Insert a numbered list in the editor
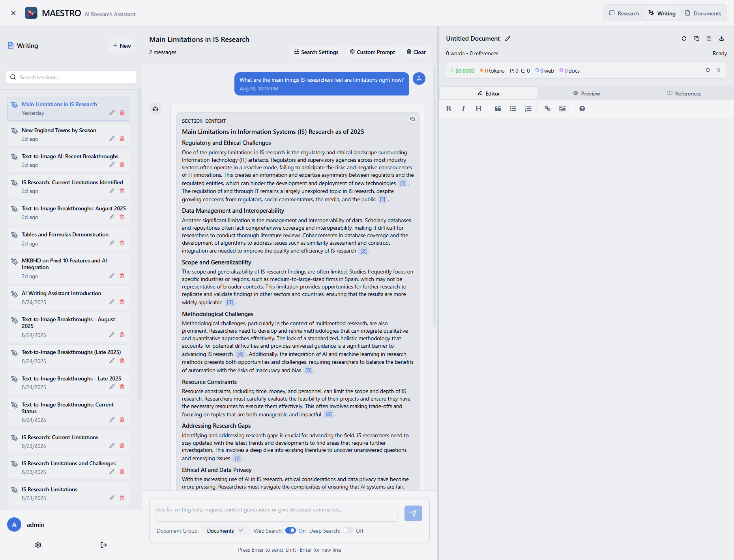 pos(528,109)
